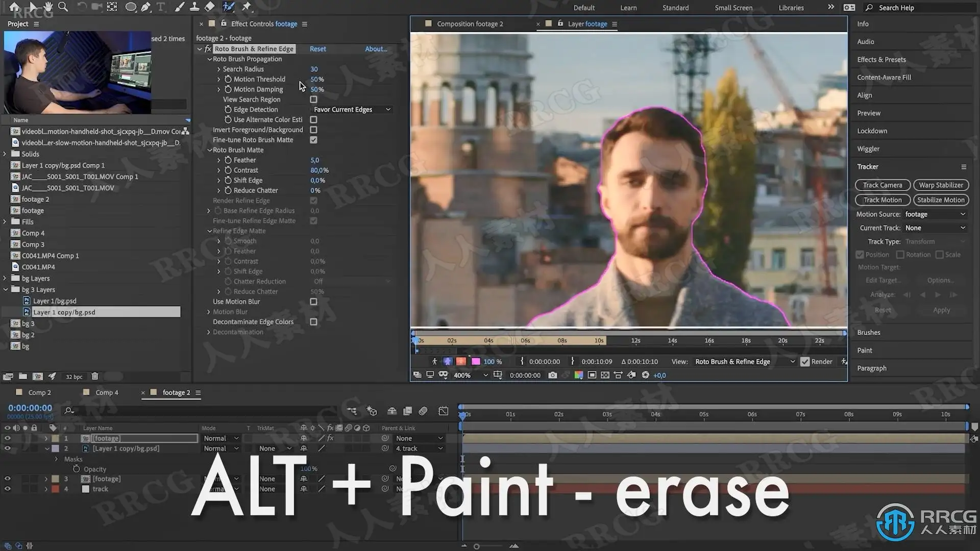980x551 pixels.
Task: Toggle the Render checkbox in Layer viewer
Action: 805,362
